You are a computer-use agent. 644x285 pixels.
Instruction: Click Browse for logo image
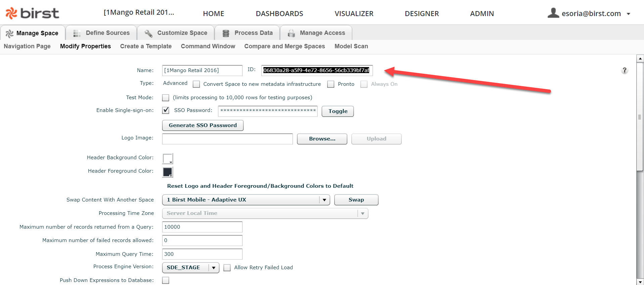point(322,139)
